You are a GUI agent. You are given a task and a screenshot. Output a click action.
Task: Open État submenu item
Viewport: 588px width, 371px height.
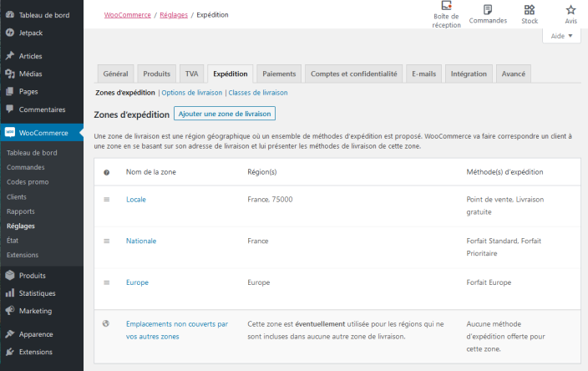coord(13,241)
